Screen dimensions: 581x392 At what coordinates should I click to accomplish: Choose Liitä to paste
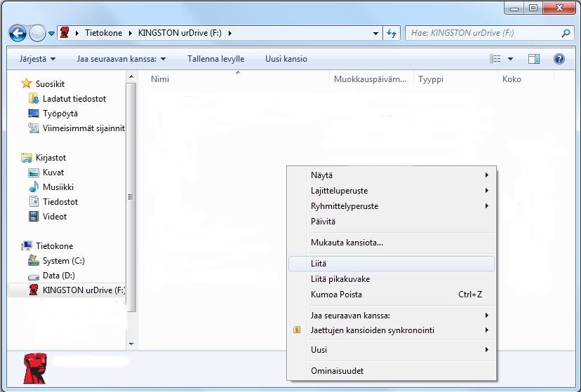tap(392, 264)
